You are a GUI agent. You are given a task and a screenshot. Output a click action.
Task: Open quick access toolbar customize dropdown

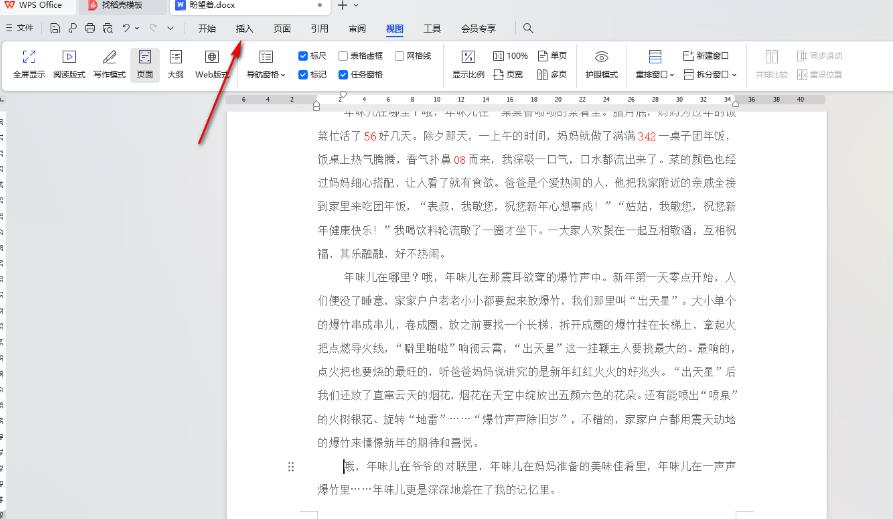coord(170,28)
